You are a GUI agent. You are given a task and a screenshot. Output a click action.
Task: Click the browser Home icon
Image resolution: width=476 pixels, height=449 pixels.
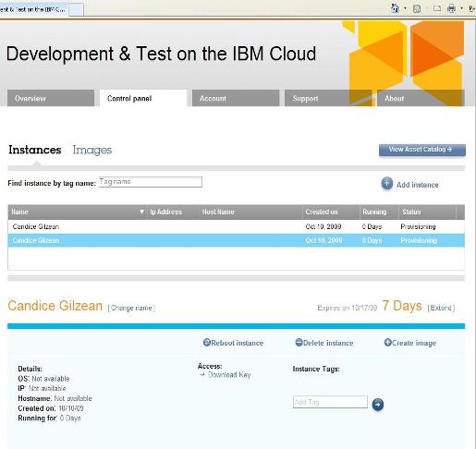[x=395, y=8]
